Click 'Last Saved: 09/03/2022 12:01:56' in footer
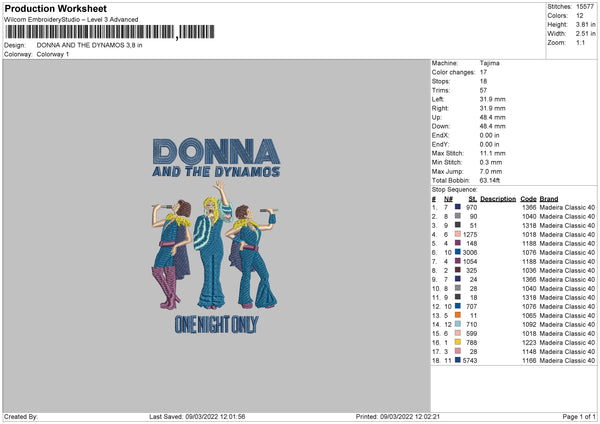The image size is (600, 424). 197,416
